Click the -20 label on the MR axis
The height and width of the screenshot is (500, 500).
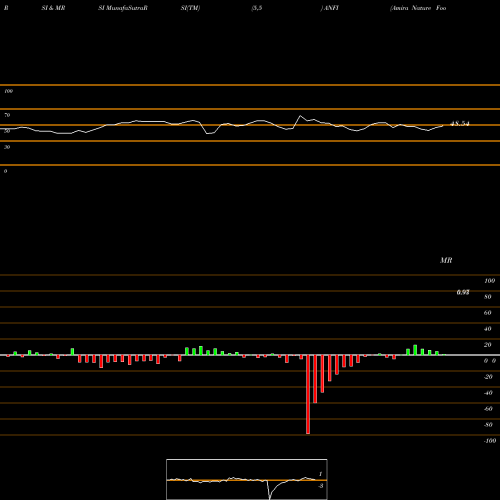[488, 377]
